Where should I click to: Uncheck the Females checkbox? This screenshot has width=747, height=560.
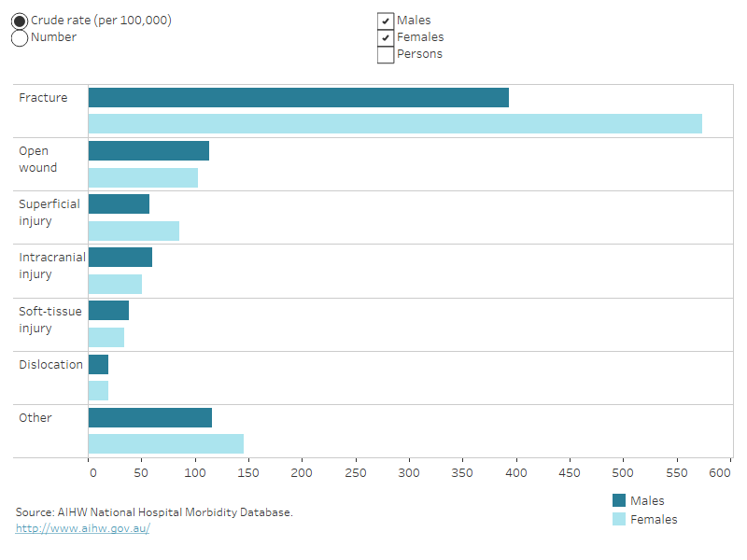[x=386, y=37]
